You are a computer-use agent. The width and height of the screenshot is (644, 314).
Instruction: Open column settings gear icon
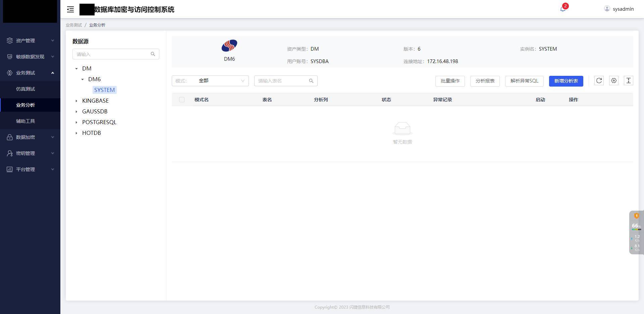[614, 81]
